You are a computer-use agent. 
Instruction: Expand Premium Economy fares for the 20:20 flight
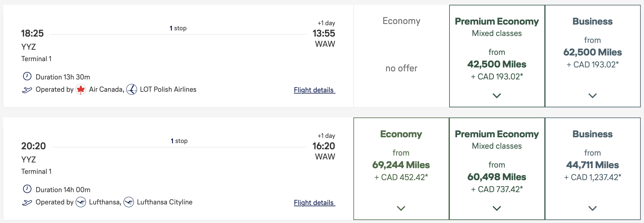point(497,207)
